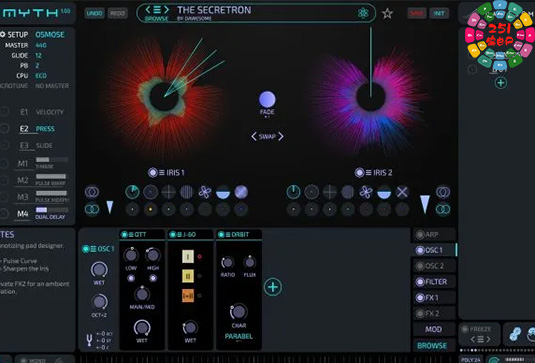This screenshot has width=535, height=363.
Task: Click the FADE knob between the irises
Action: pos(267,99)
